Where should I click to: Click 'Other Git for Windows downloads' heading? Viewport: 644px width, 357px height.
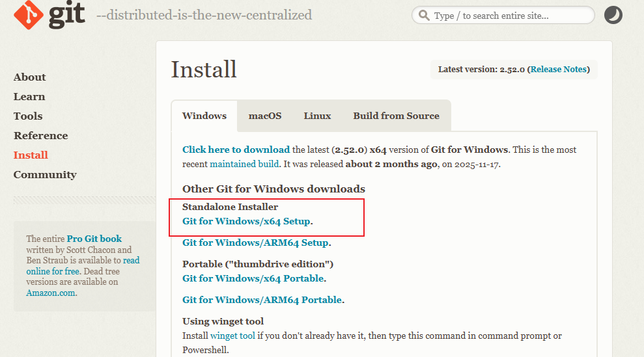pos(274,189)
